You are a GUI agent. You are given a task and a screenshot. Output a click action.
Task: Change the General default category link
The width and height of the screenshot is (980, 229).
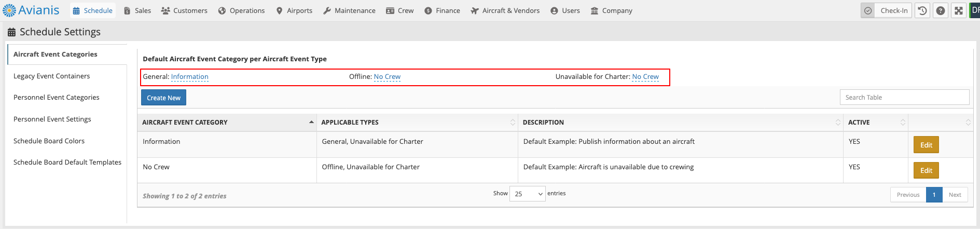coord(190,76)
